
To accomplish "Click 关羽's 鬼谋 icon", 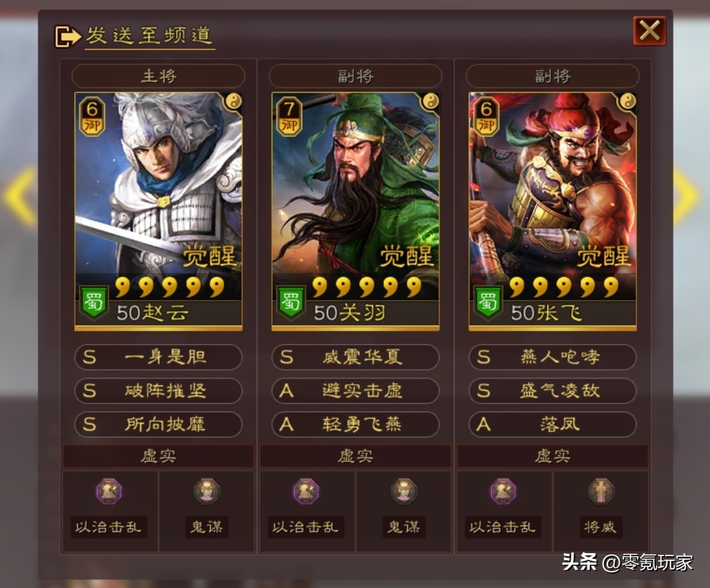I will [x=404, y=491].
